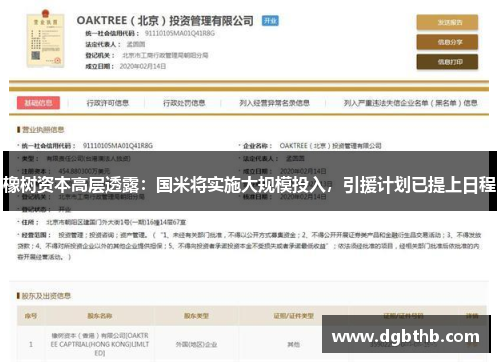Click the 发送报告 button
This screenshot has height=362, width=500.
tap(447, 22)
